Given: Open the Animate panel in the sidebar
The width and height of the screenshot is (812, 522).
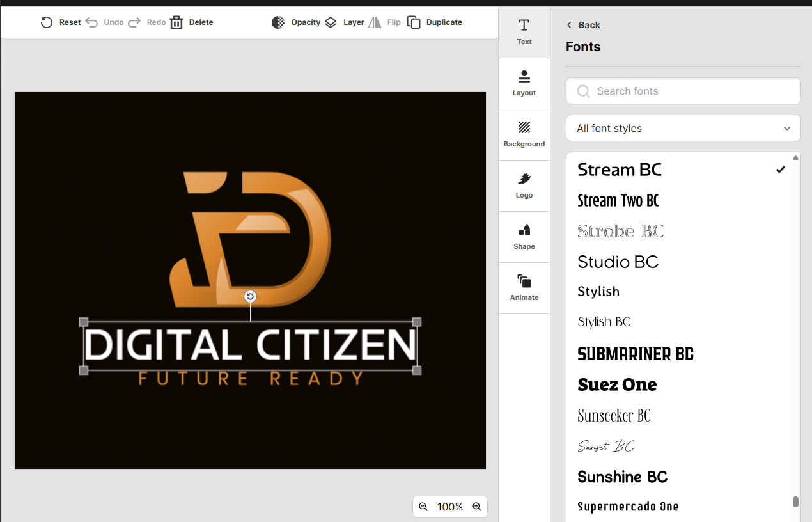Looking at the screenshot, I should point(524,288).
